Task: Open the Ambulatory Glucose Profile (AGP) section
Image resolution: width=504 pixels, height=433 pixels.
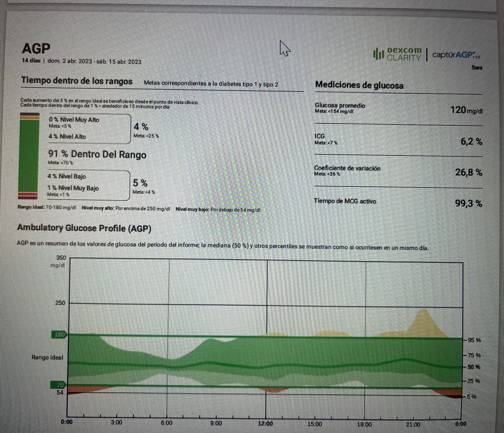Action: pyautogui.click(x=84, y=228)
